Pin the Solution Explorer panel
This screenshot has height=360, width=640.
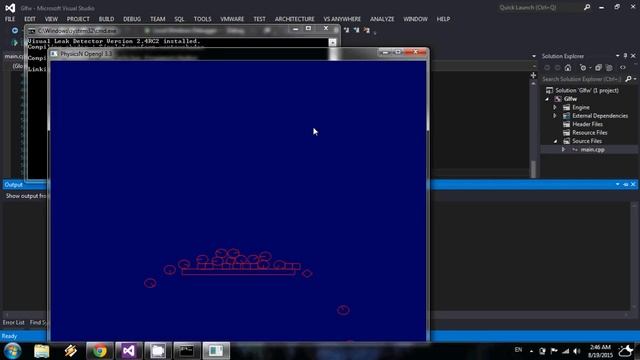(x=625, y=56)
